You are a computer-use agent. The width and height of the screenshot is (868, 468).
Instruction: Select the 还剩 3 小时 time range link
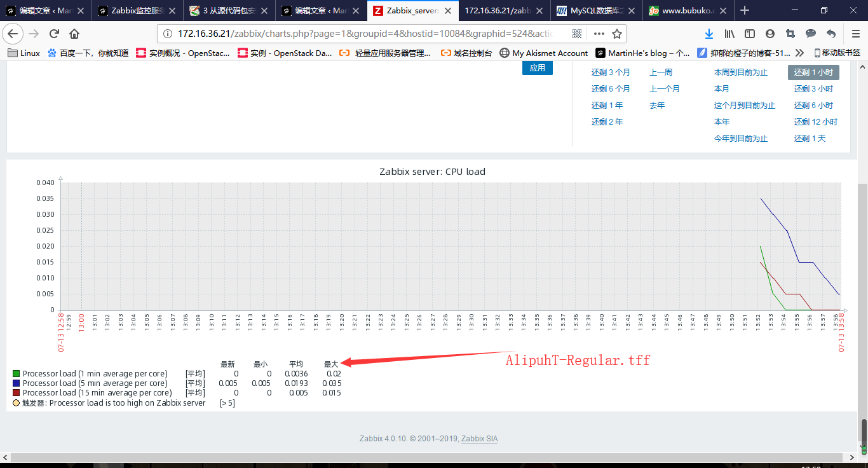pyautogui.click(x=813, y=89)
